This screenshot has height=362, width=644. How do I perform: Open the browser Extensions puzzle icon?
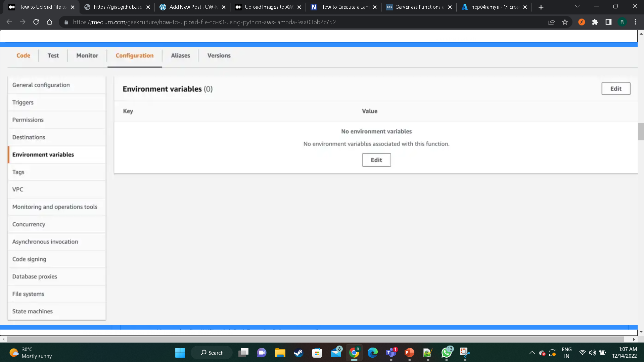click(596, 22)
